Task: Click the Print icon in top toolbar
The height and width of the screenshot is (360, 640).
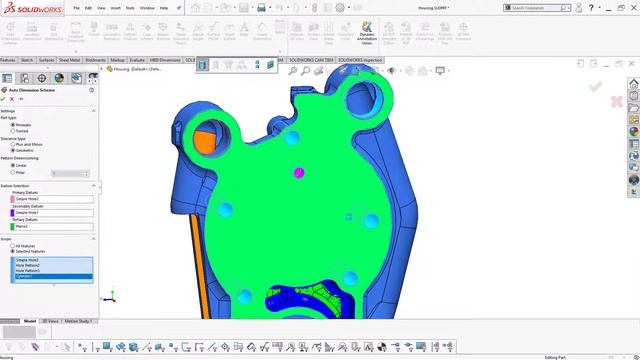Action: 261,8
